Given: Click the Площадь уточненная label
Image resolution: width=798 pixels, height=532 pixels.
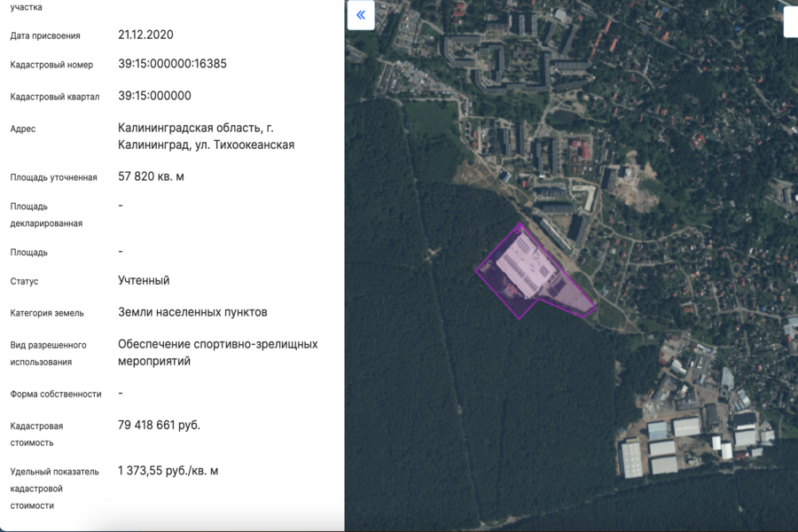Looking at the screenshot, I should tap(53, 177).
